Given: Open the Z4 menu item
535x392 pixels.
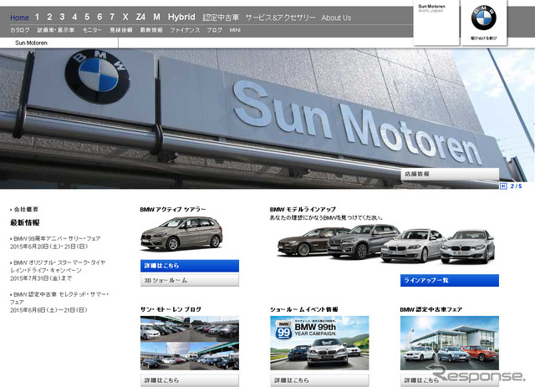Looking at the screenshot, I should click(x=140, y=17).
